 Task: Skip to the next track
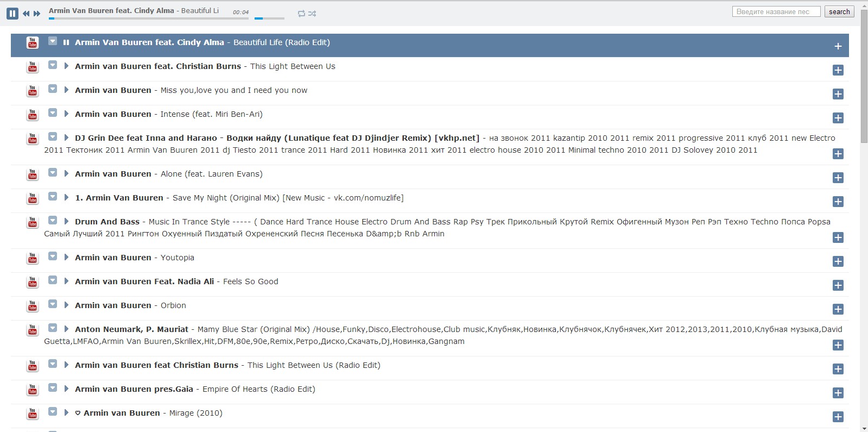tap(37, 14)
